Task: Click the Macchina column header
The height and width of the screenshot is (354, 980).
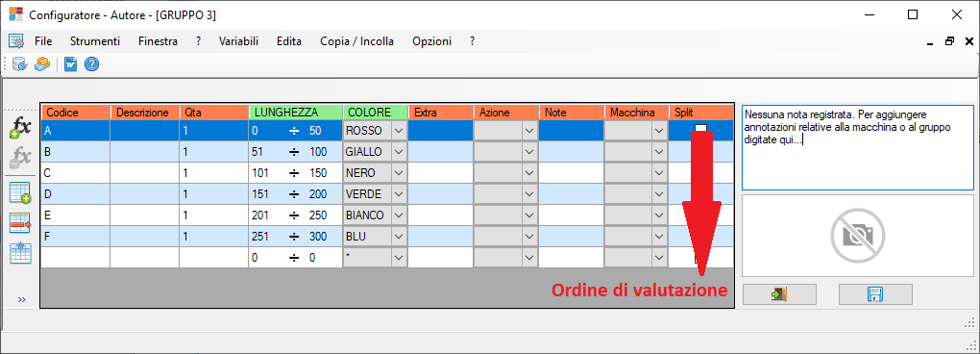Action: click(x=636, y=113)
